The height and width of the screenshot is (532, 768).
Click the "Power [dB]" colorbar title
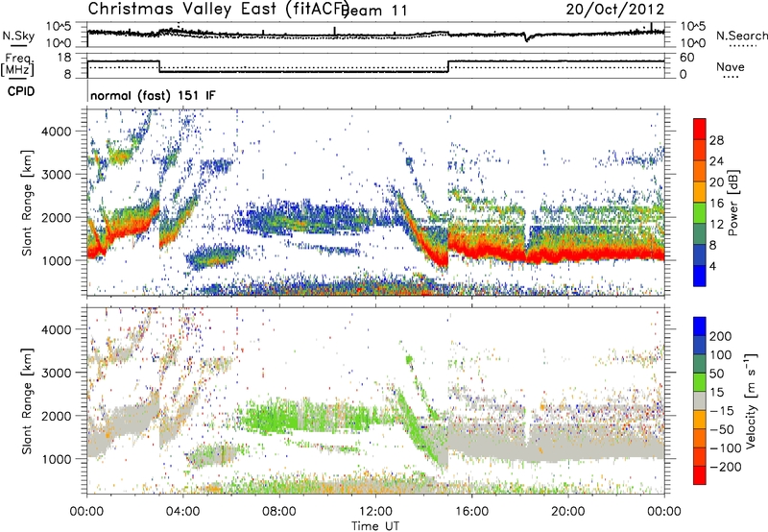coord(733,203)
